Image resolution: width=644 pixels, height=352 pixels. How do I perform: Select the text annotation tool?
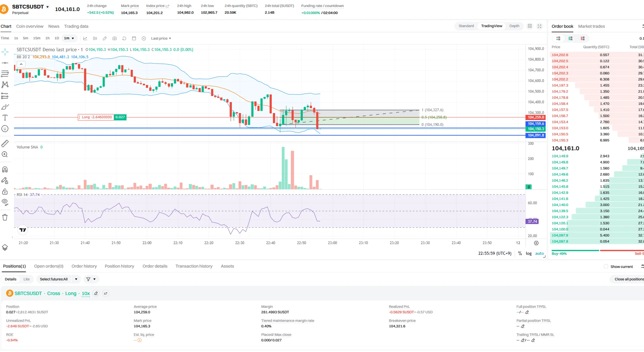(x=5, y=118)
